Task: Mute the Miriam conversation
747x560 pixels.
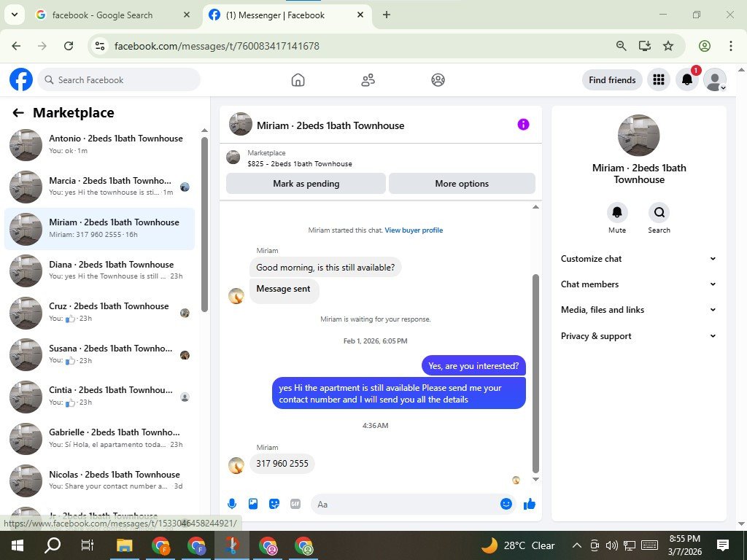Action: [x=617, y=212]
